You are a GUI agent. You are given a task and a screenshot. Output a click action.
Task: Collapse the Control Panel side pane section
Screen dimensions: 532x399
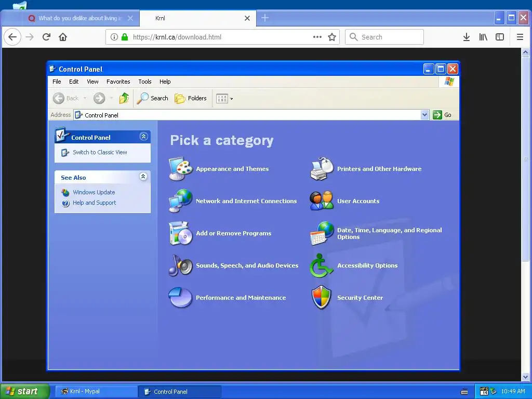(x=143, y=137)
